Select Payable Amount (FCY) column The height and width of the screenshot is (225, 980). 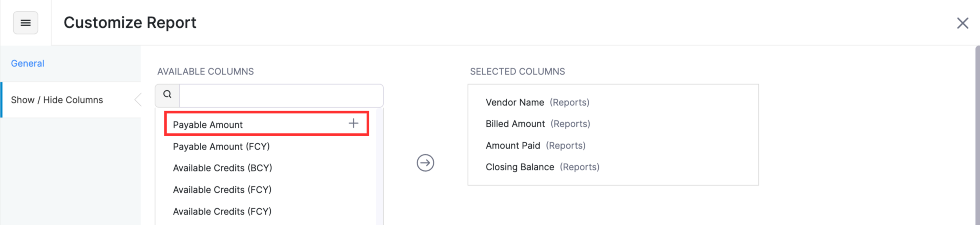point(221,146)
